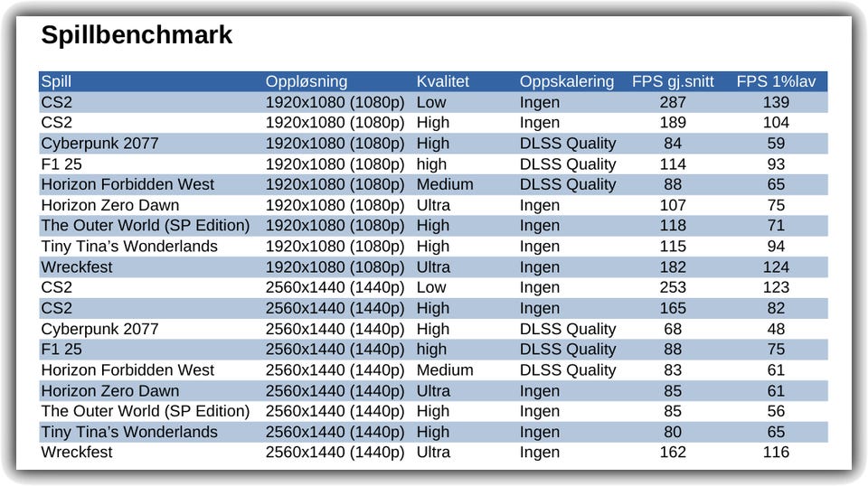
Task: Click the Spillbenchmark title
Action: pyautogui.click(x=137, y=35)
